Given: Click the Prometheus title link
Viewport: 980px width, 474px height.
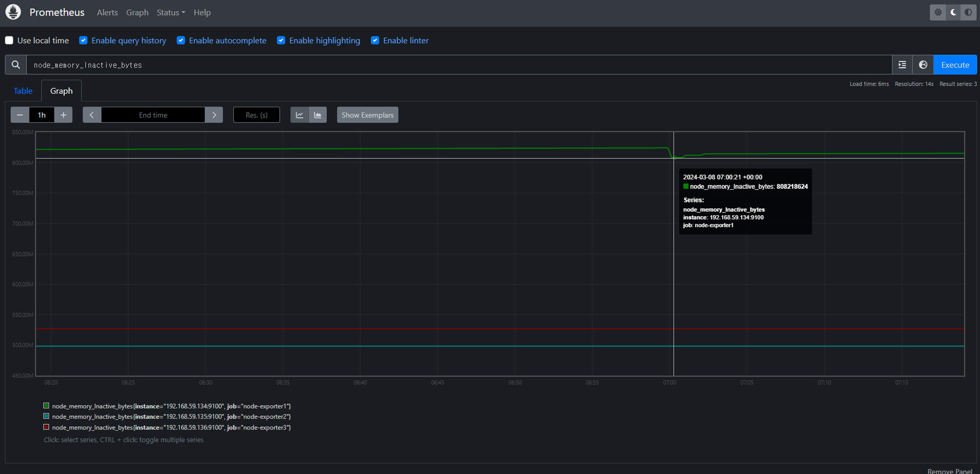Looking at the screenshot, I should click(x=57, y=12).
